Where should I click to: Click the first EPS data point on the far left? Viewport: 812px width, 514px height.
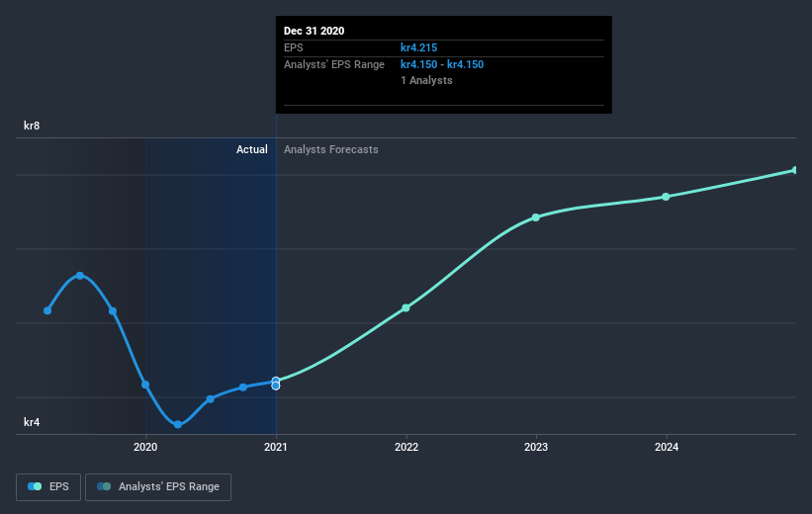click(x=47, y=310)
